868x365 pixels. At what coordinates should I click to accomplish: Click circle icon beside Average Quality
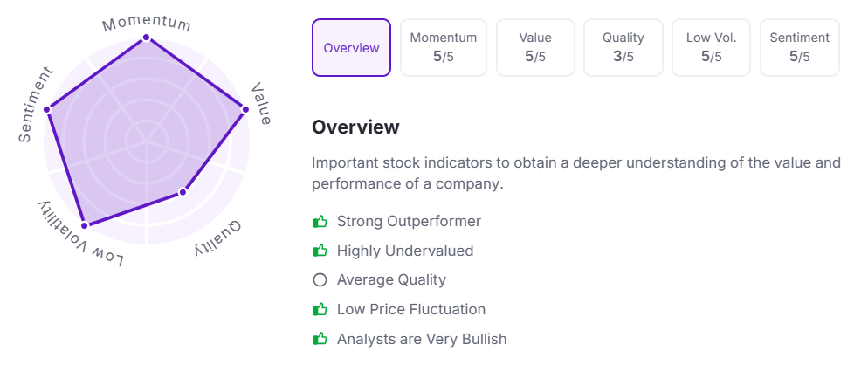[320, 280]
